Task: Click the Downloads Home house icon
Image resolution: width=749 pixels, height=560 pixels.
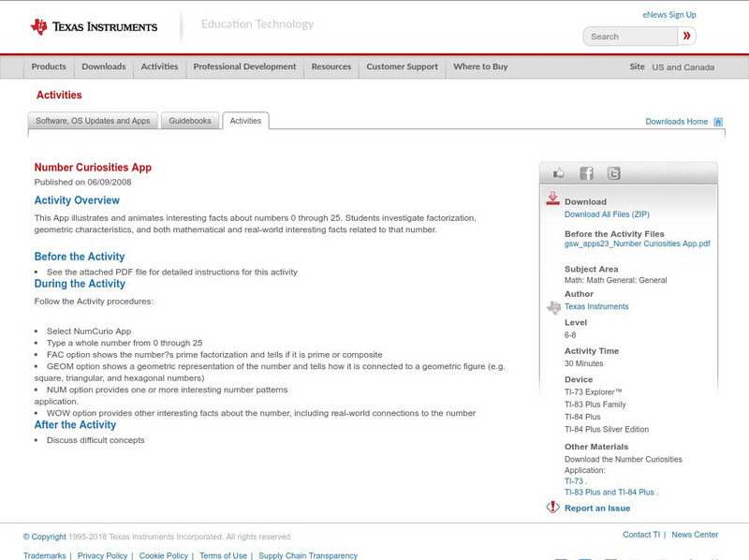Action: point(718,122)
